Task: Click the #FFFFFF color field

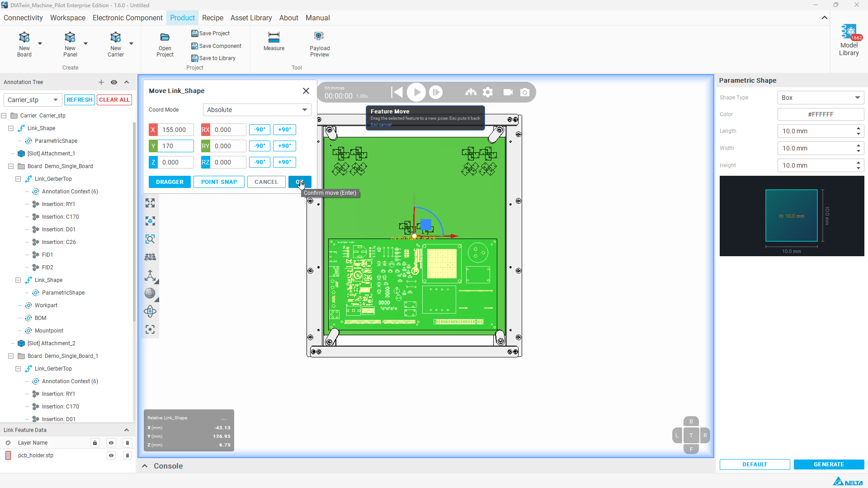Action: tap(821, 114)
